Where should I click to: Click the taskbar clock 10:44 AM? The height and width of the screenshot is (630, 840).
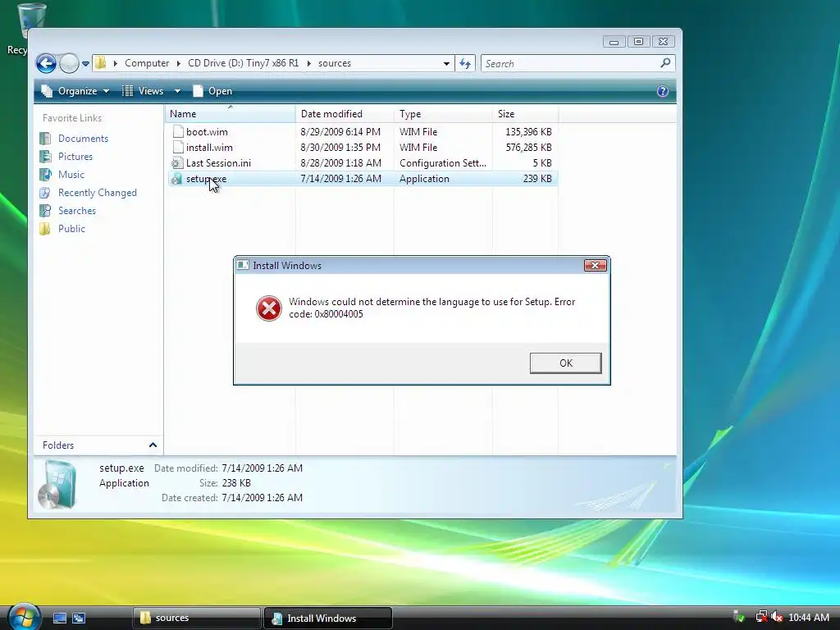pos(809,618)
